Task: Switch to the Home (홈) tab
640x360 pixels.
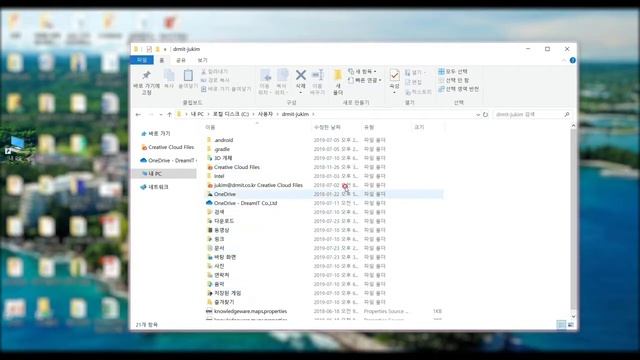Action: pyautogui.click(x=162, y=60)
